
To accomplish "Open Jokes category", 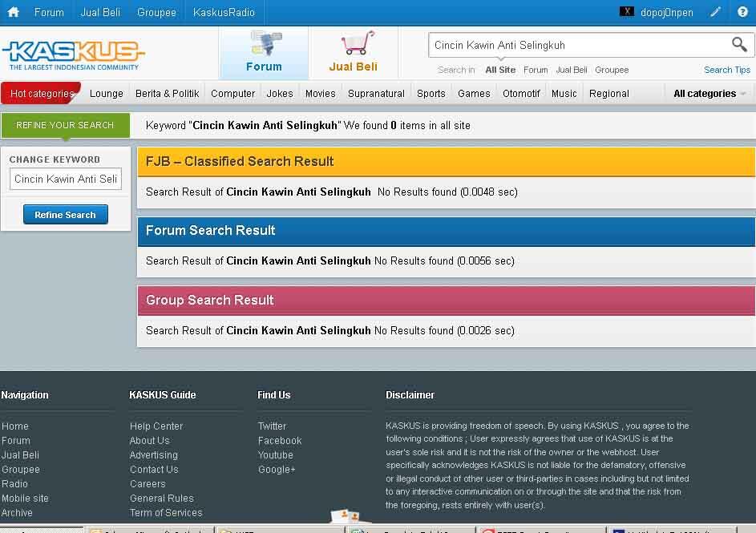I will click(x=280, y=94).
